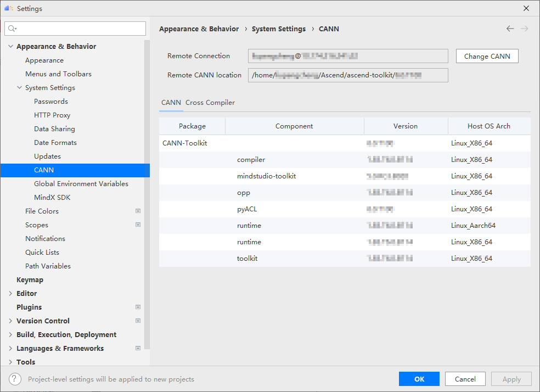This screenshot has height=392, width=540.
Task: Click the project-level icon beside Scopes
Action: pos(138,225)
